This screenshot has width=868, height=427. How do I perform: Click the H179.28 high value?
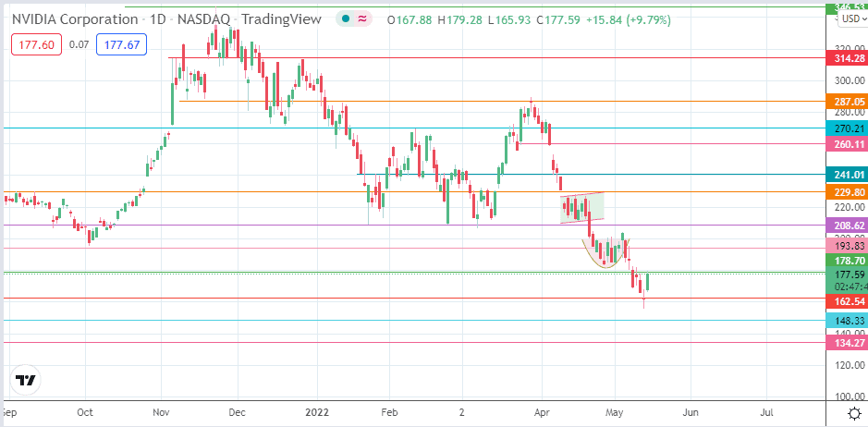(461, 20)
